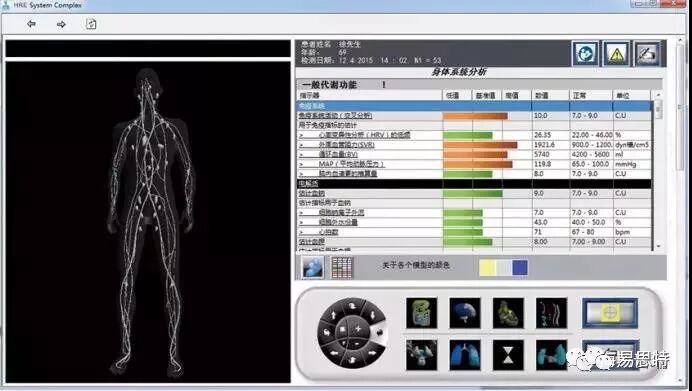Viewport: 692px width, 391px height.
Task: Click the highlighted white wedge on the wheel's right
Action: point(380,332)
